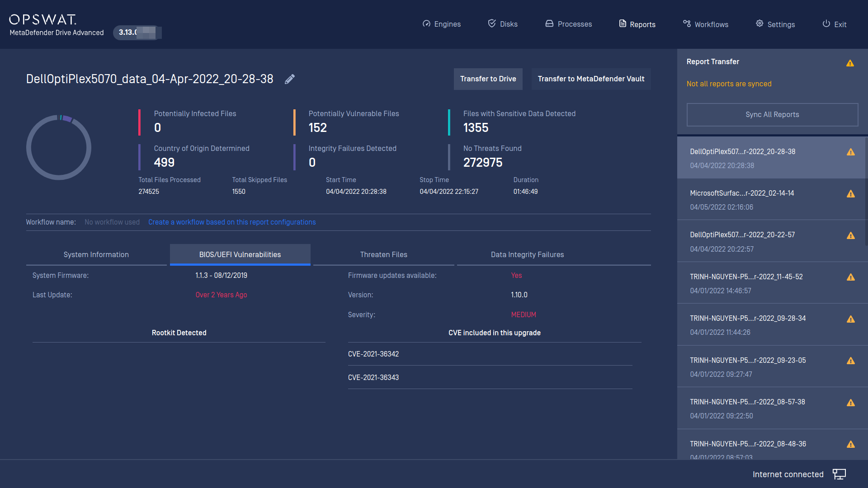Click the Disks shield icon
This screenshot has width=868, height=488.
[x=492, y=23]
